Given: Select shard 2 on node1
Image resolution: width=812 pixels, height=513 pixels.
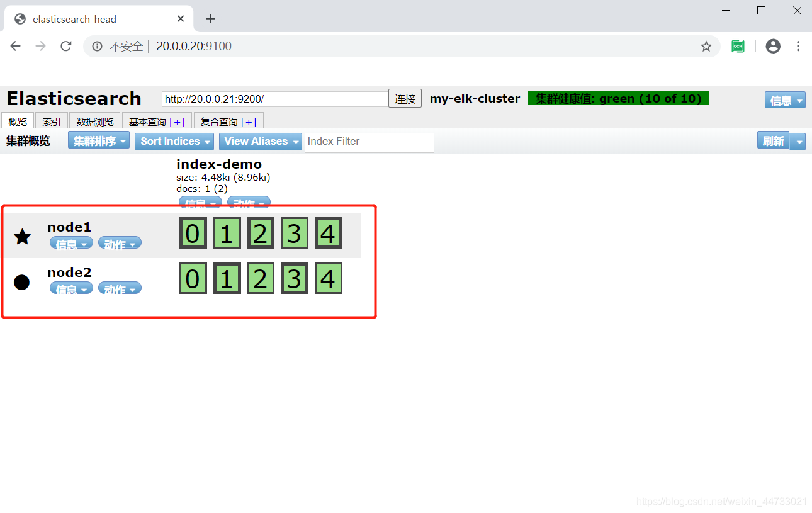Looking at the screenshot, I should (x=261, y=233).
